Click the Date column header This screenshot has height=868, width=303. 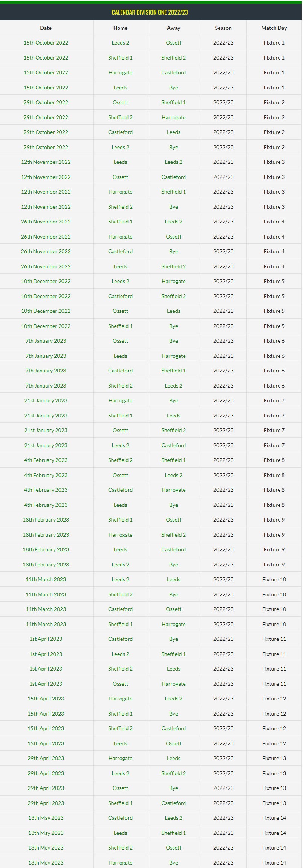click(x=46, y=28)
